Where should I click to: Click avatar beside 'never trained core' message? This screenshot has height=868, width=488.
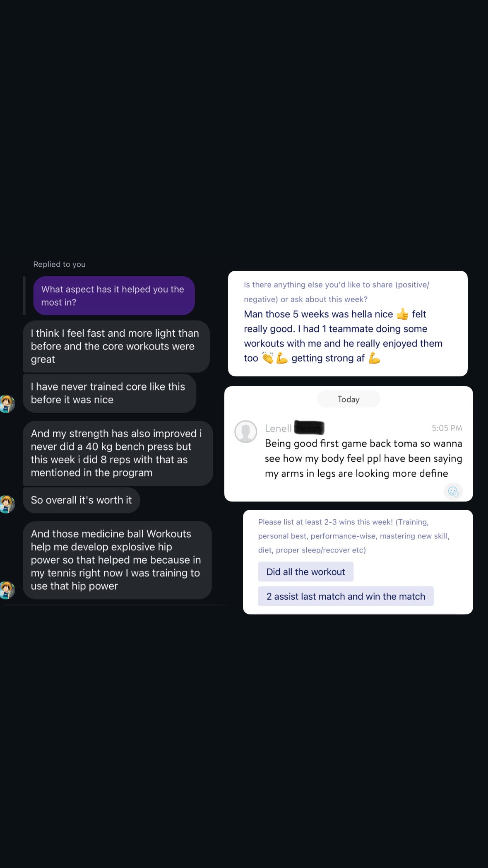pyautogui.click(x=7, y=403)
